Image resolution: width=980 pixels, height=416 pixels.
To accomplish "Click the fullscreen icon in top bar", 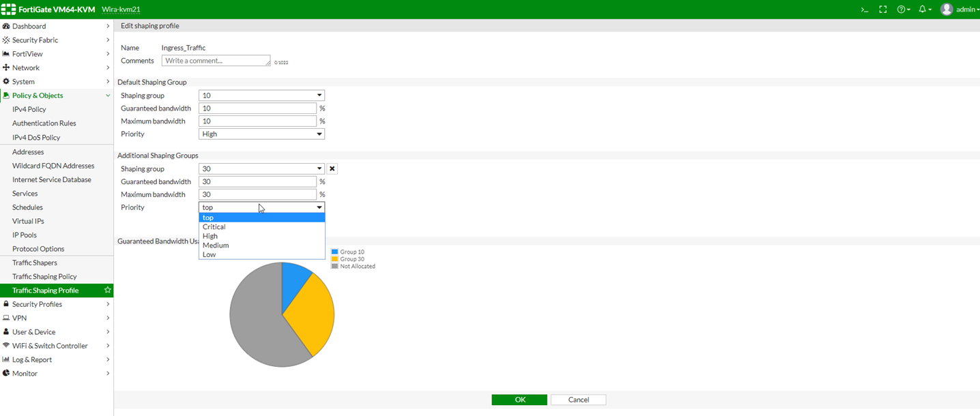I will click(x=883, y=10).
